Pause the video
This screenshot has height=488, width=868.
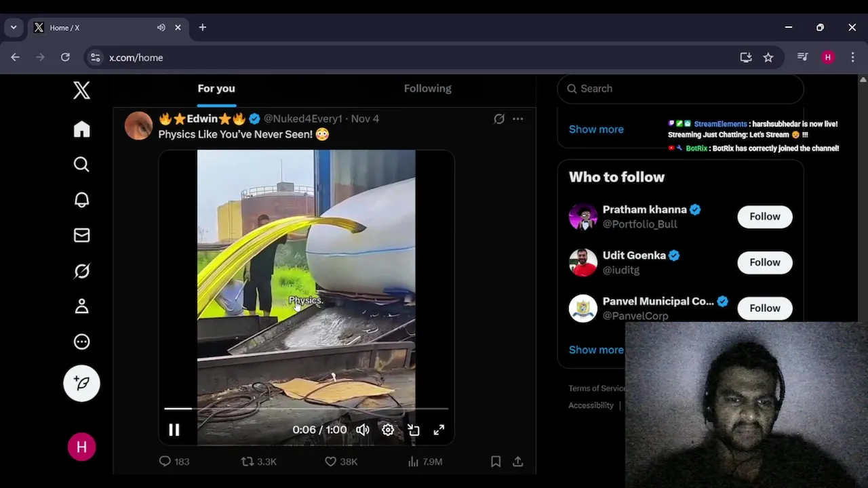174,430
